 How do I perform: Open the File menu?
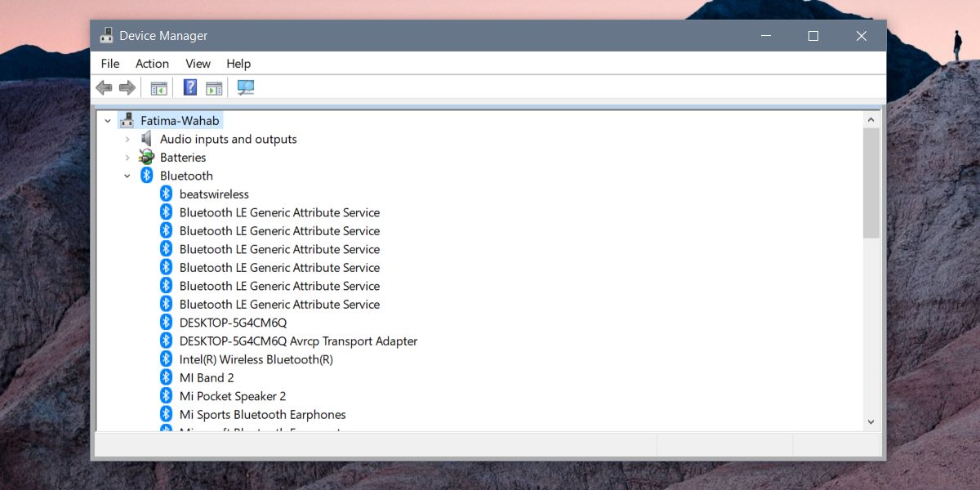point(110,64)
